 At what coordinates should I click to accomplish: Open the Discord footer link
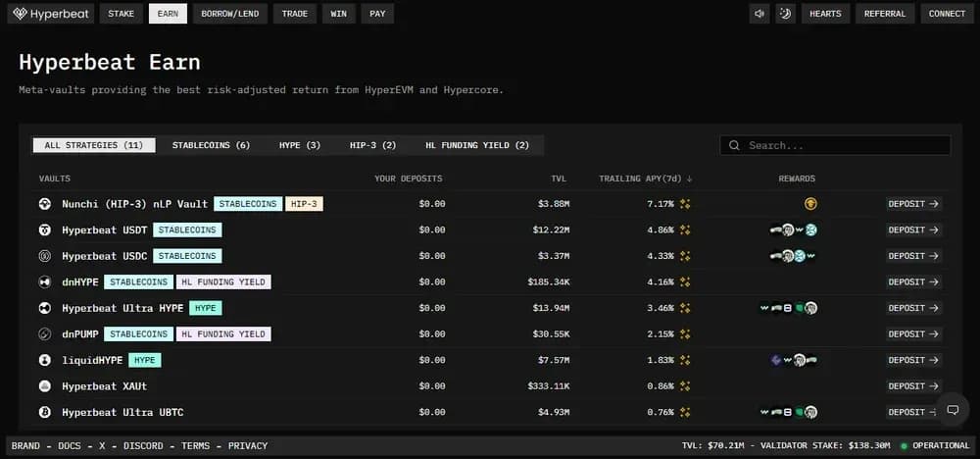click(x=143, y=446)
